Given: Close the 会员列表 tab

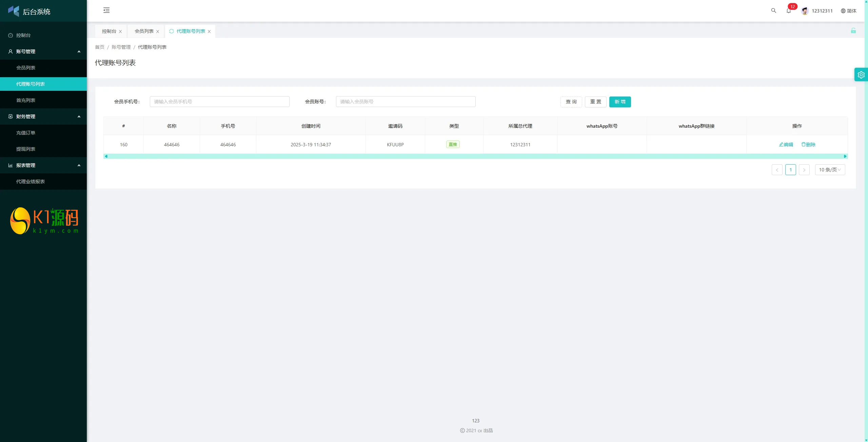Looking at the screenshot, I should click(158, 31).
